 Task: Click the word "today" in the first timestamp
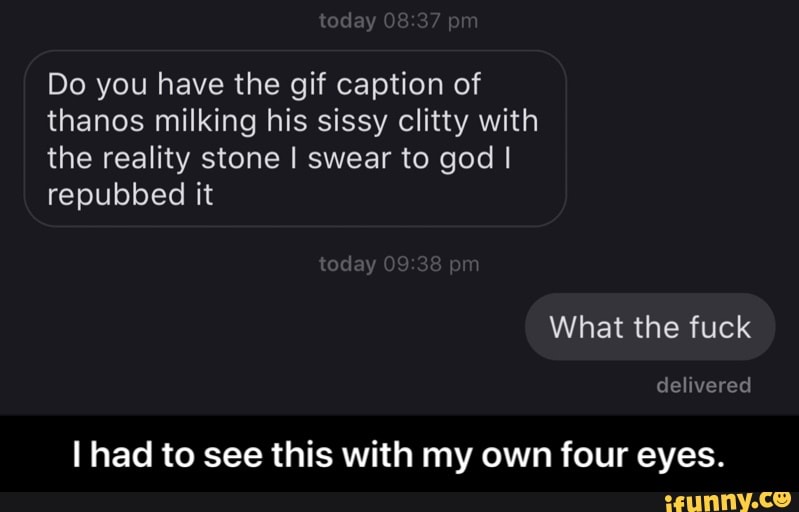click(x=347, y=23)
